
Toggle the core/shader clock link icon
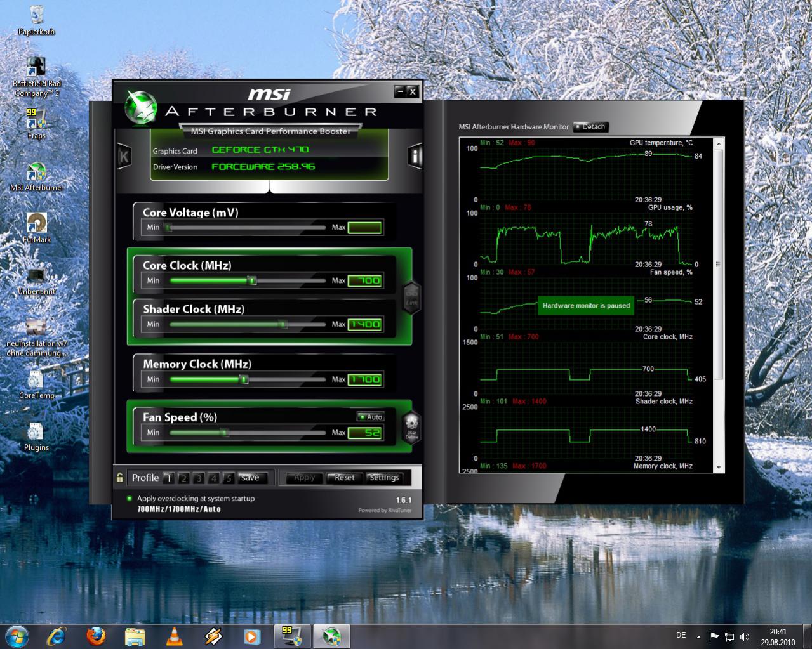point(411,296)
